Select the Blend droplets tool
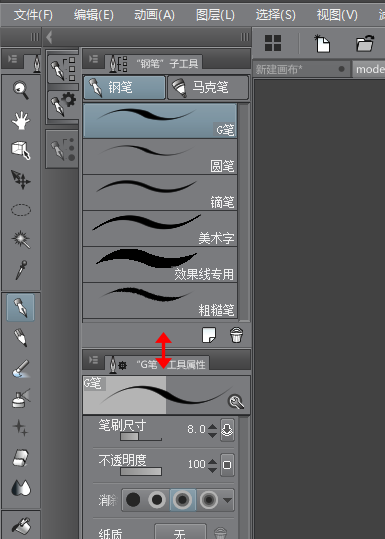This screenshot has height=539, width=385. (21, 488)
